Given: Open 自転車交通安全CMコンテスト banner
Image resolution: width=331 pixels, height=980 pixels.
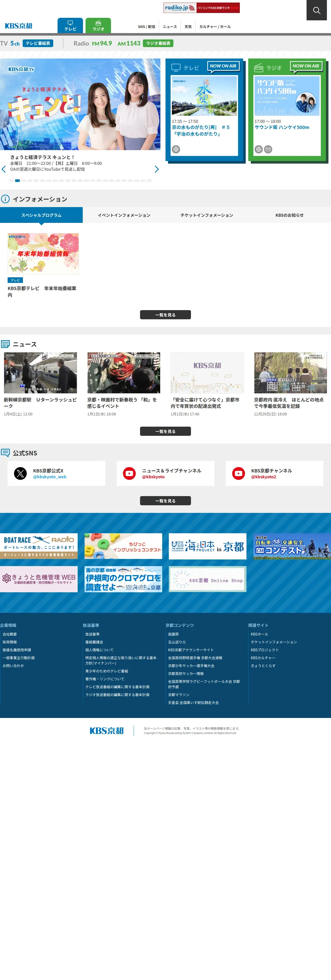Looking at the screenshot, I should click(x=292, y=546).
